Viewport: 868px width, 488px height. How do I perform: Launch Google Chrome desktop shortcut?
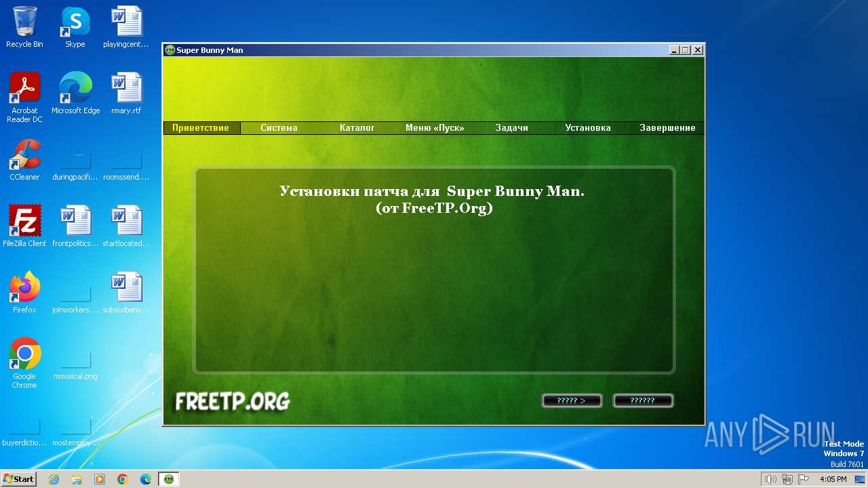tap(24, 363)
